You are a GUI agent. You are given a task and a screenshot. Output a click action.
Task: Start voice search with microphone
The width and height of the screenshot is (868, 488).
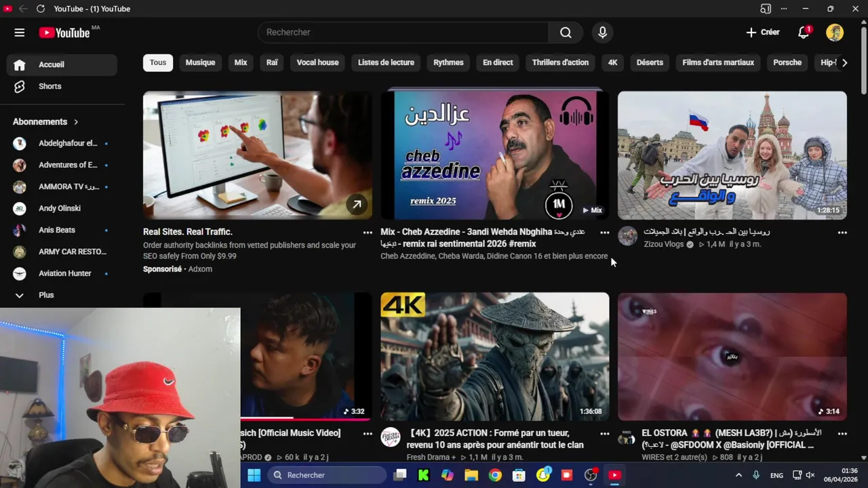tap(602, 33)
